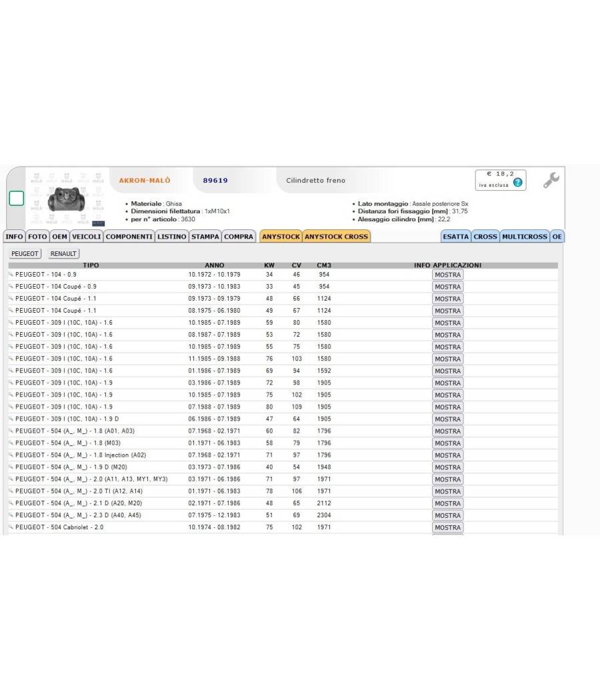Screen dimensions: 600x700
Task: Click the blue question mark help icon
Action: (x=517, y=182)
